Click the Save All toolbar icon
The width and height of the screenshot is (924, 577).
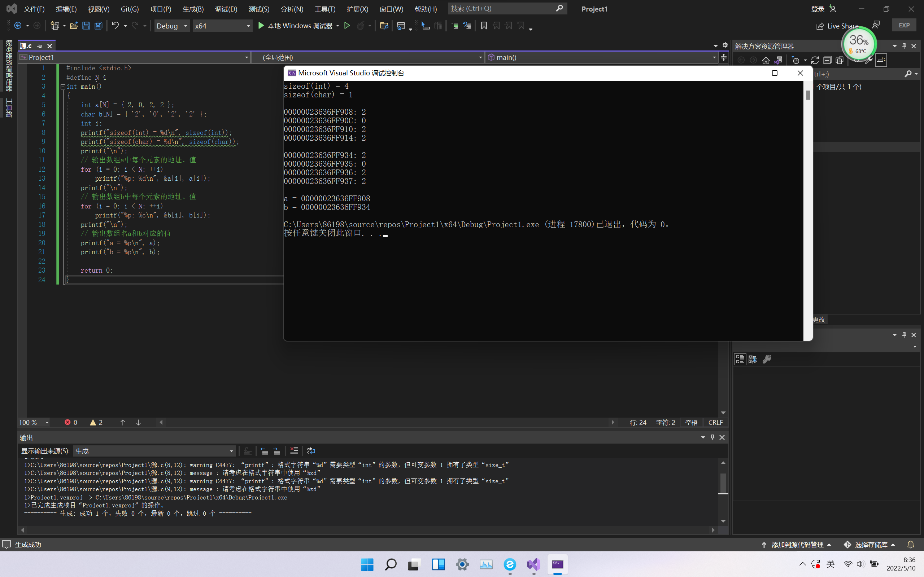coord(99,26)
